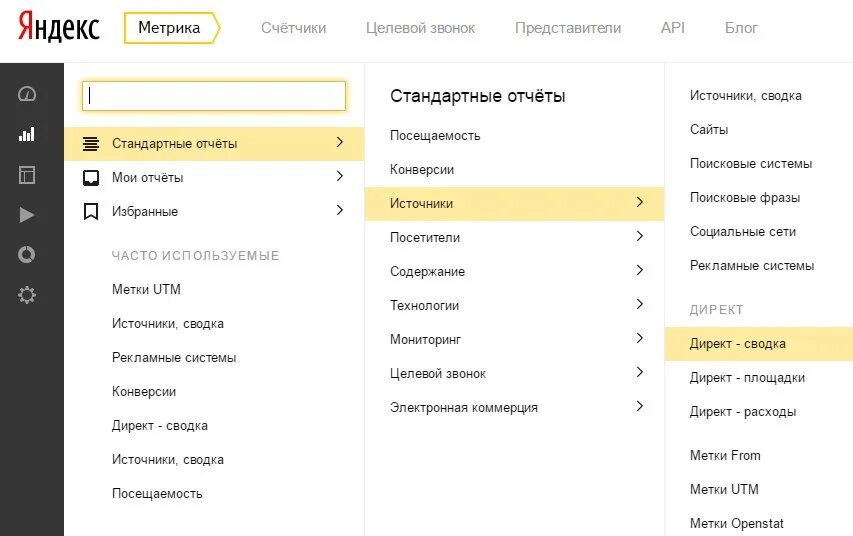Expand the Посетители submenu chevron

pyautogui.click(x=640, y=237)
